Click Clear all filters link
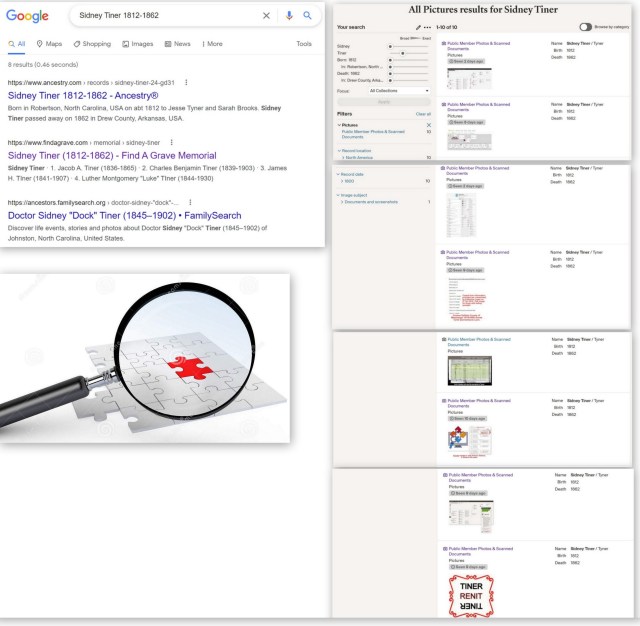This screenshot has width=640, height=626. pos(423,114)
